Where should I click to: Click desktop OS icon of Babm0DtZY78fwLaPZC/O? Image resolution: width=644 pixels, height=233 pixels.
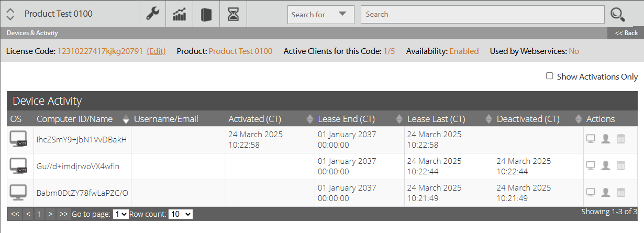click(x=19, y=193)
